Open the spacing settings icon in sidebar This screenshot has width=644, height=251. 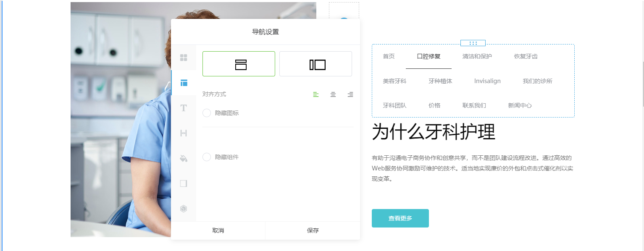coord(184,133)
